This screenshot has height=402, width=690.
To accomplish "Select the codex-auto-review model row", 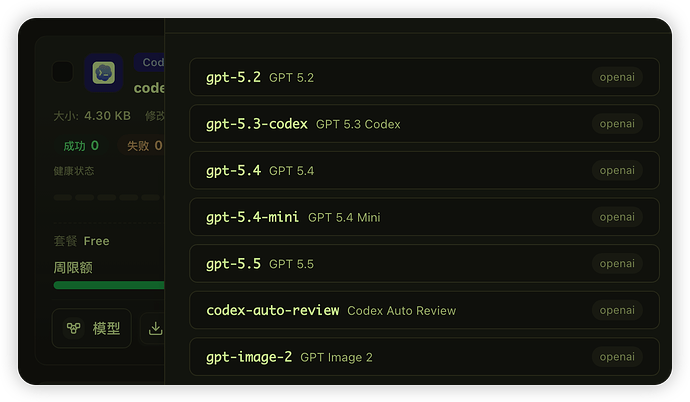I will pyautogui.click(x=424, y=310).
